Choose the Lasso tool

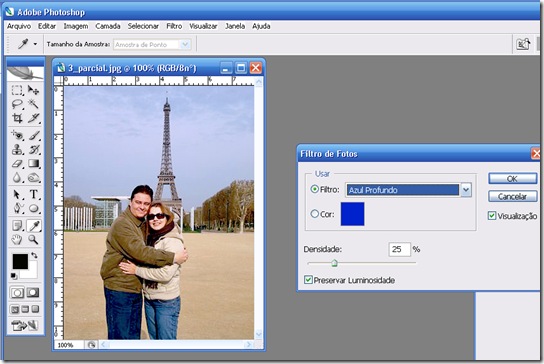coord(17,104)
